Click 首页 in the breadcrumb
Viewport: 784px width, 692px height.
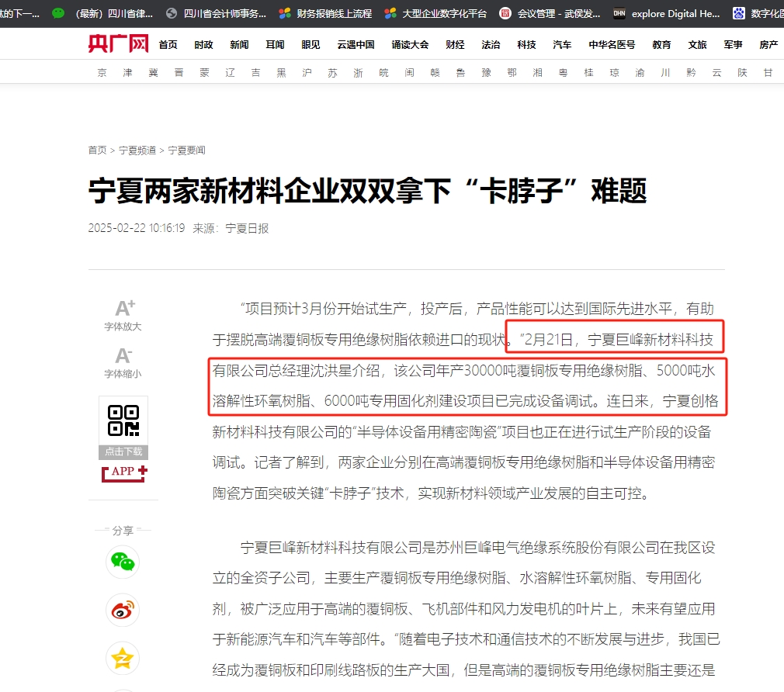click(98, 150)
